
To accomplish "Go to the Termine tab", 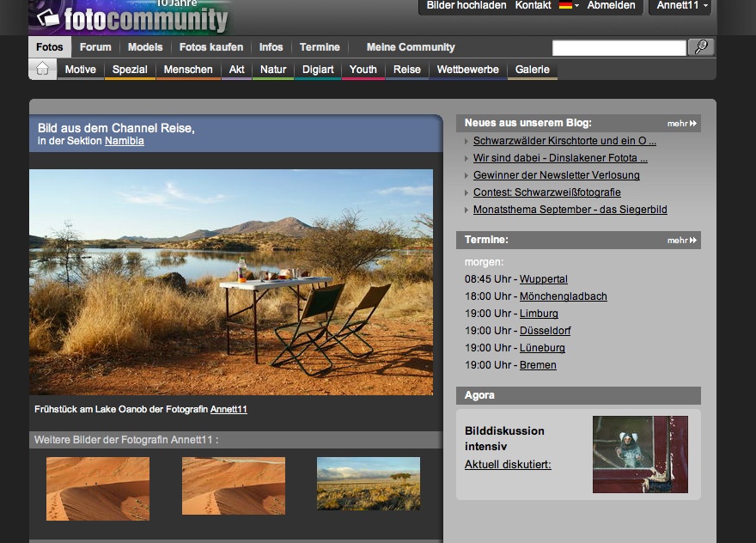I will (320, 47).
